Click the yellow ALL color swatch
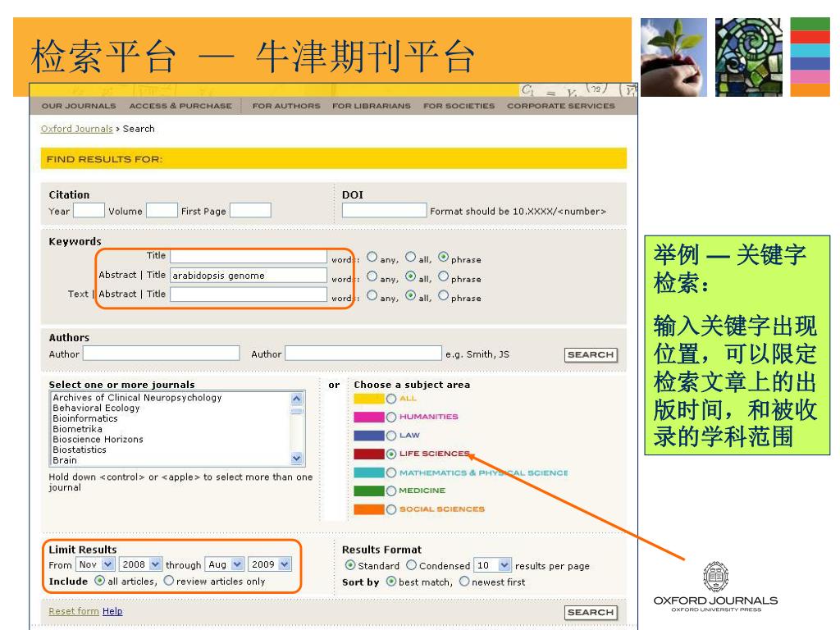This screenshot has width=840, height=630. (369, 399)
